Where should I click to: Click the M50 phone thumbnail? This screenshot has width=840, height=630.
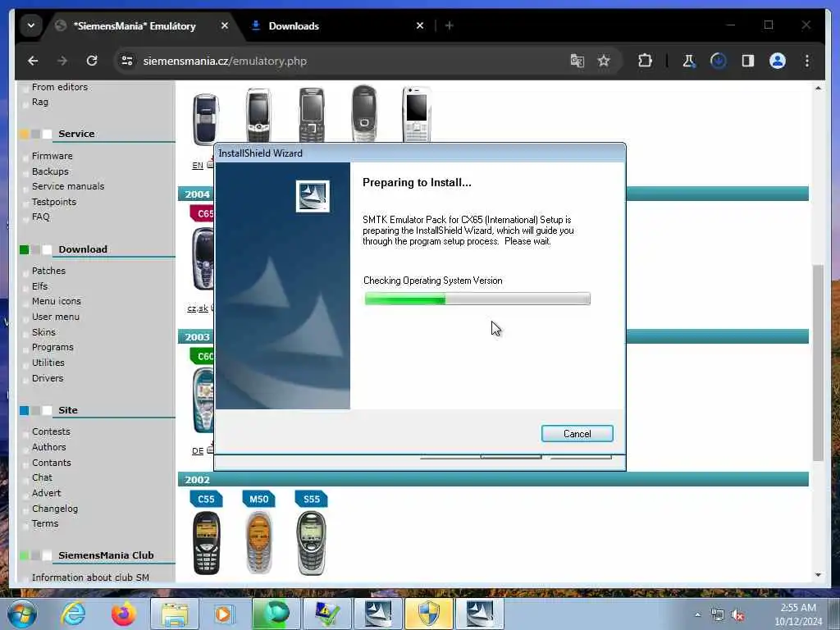pyautogui.click(x=258, y=543)
